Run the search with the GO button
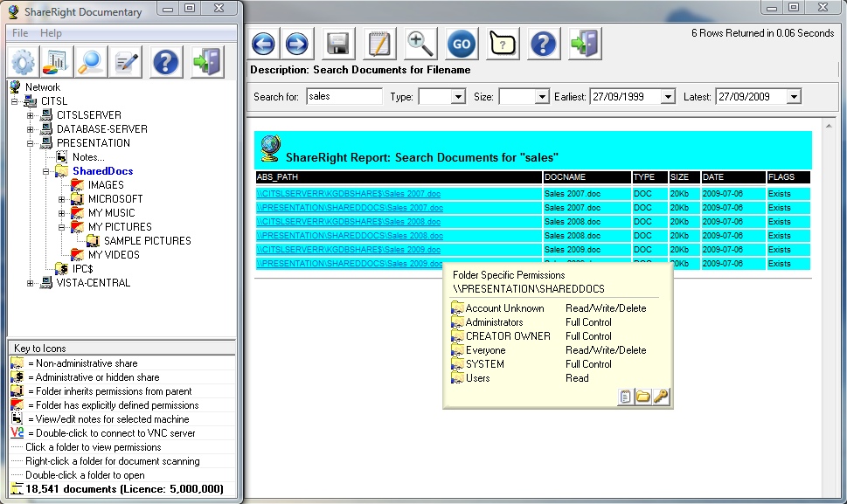 click(x=462, y=44)
